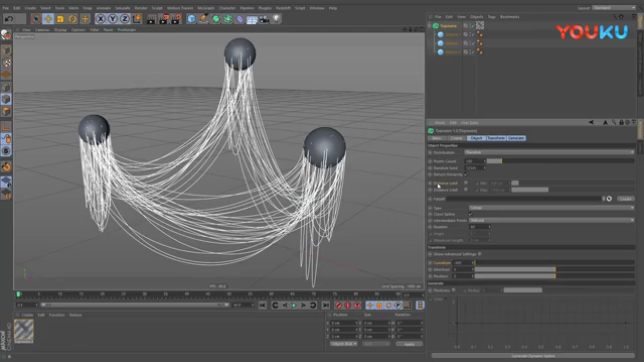Click the Render View icon
Image resolution: width=644 pixels, height=362 pixels.
[x=151, y=19]
